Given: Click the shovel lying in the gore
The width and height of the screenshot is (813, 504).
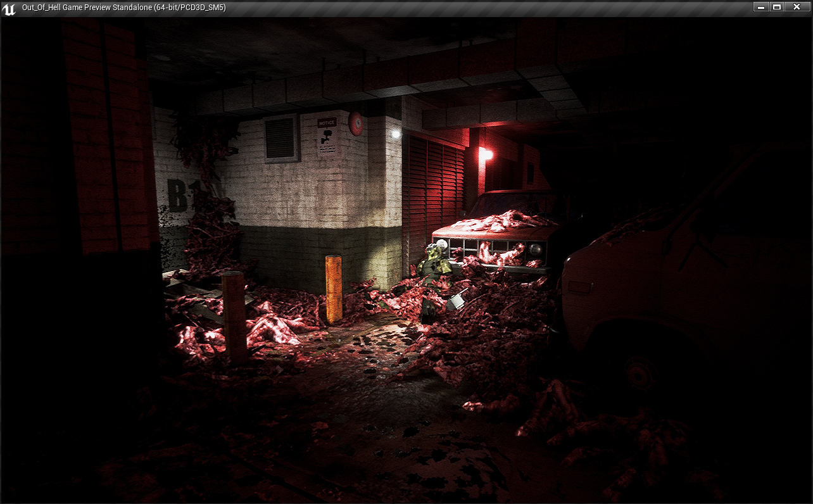Looking at the screenshot, I should (457, 300).
